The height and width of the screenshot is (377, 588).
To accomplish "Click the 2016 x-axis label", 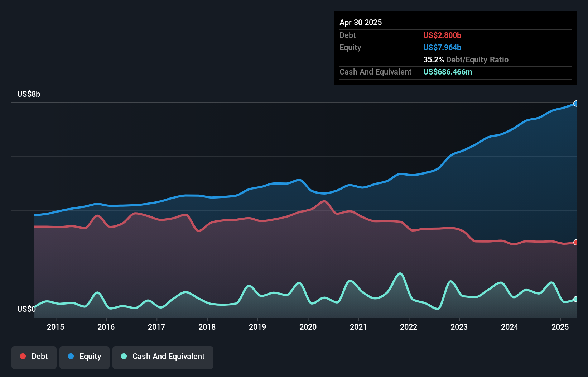I will click(106, 327).
